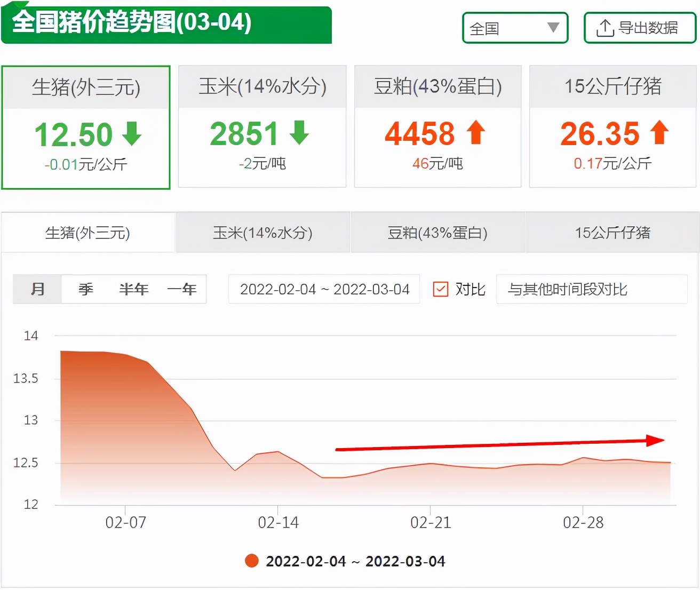The height and width of the screenshot is (590, 700).
Task: Click the 02-07 axis date label
Action: pyautogui.click(x=126, y=522)
